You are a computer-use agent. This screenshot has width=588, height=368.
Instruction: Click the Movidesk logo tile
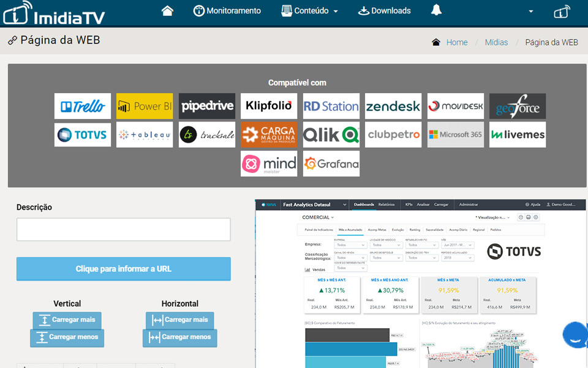[x=456, y=106]
